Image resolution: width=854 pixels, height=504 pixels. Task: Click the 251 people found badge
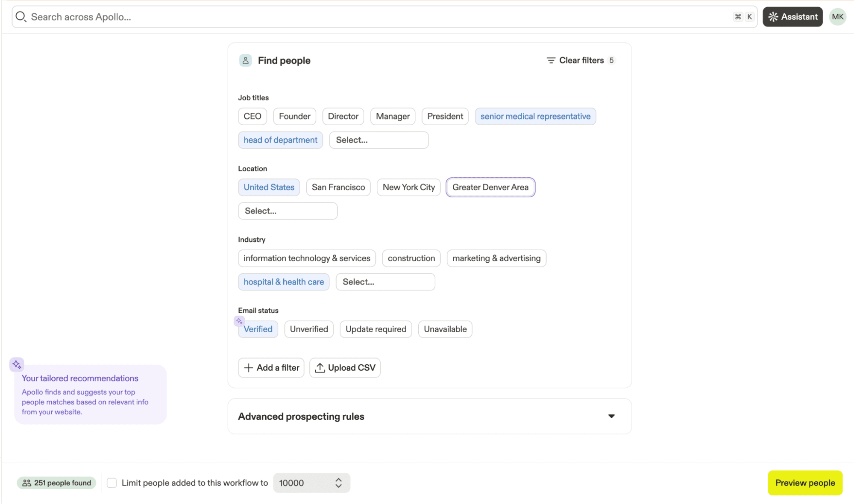pos(56,483)
